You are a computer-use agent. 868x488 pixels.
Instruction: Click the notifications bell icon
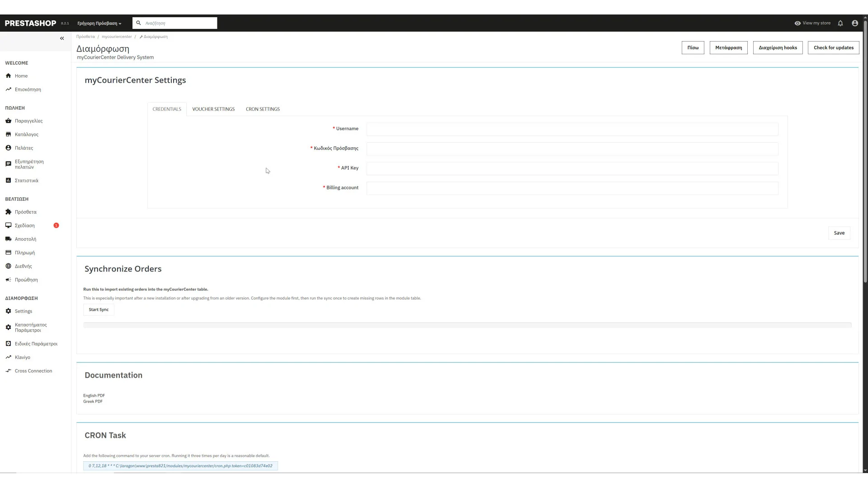[840, 23]
